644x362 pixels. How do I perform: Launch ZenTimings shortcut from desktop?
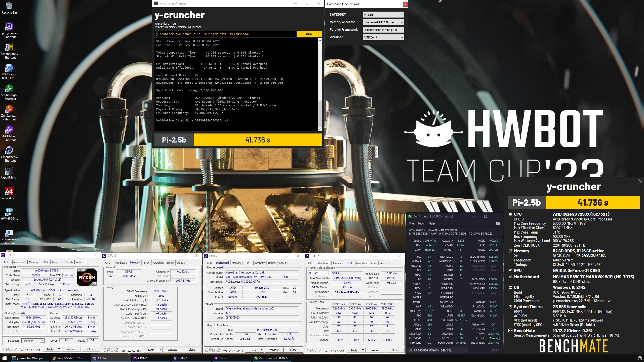(9, 92)
